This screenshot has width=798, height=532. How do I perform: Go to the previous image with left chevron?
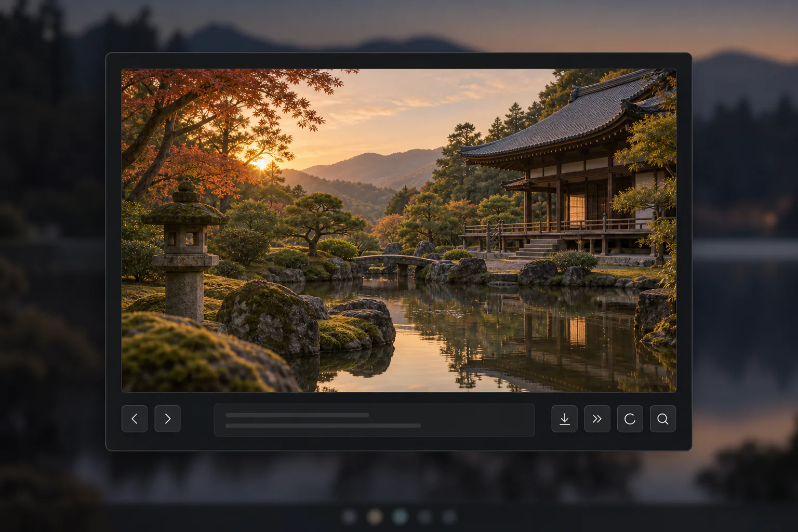coord(135,419)
